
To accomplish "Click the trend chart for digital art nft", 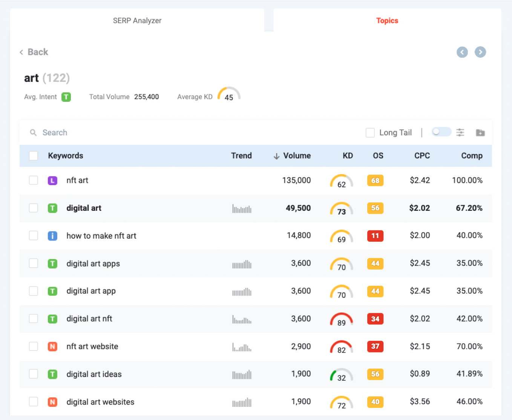I will coord(242,319).
